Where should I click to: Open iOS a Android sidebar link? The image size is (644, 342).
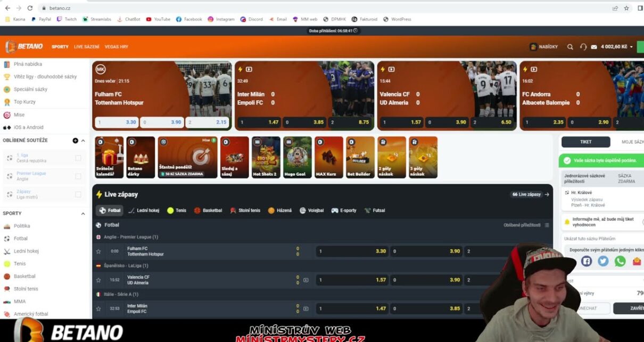28,127
